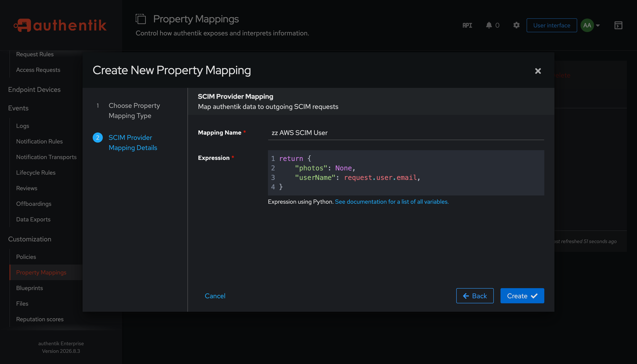Open Reviews in the sidebar
The width and height of the screenshot is (637, 364).
[27, 188]
